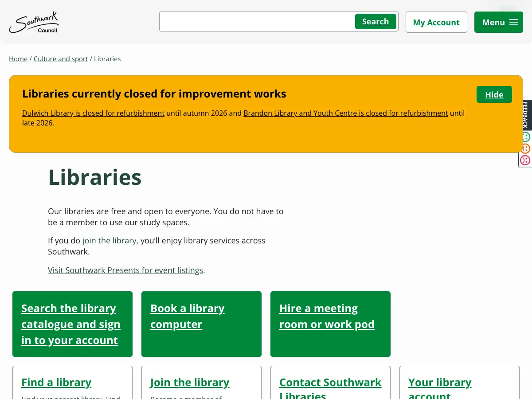Click the Libraries page heading

tap(95, 177)
